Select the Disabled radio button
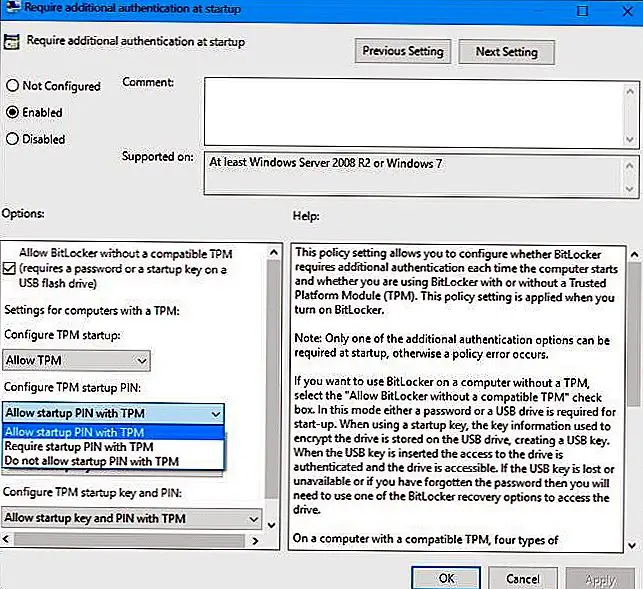 (x=13, y=139)
